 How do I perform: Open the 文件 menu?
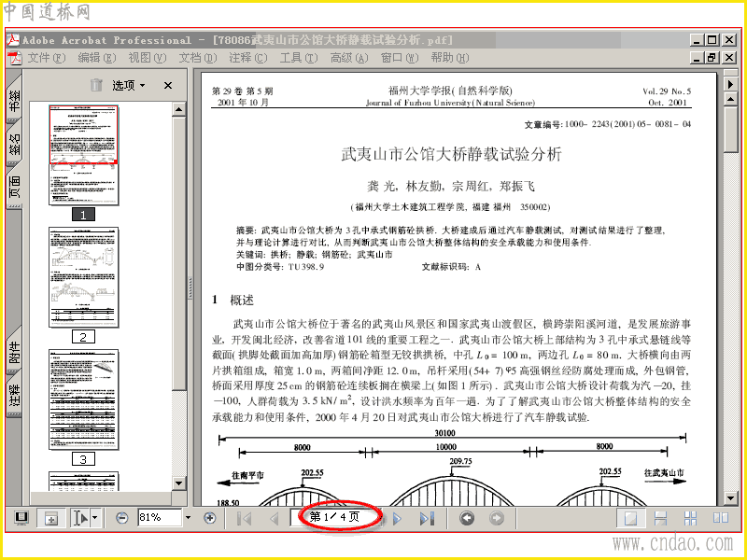point(46,58)
